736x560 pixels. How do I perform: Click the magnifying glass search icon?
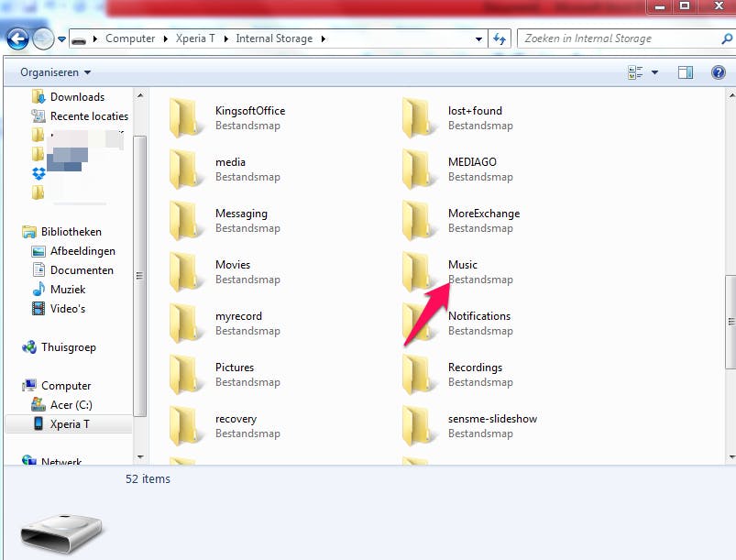[x=727, y=39]
